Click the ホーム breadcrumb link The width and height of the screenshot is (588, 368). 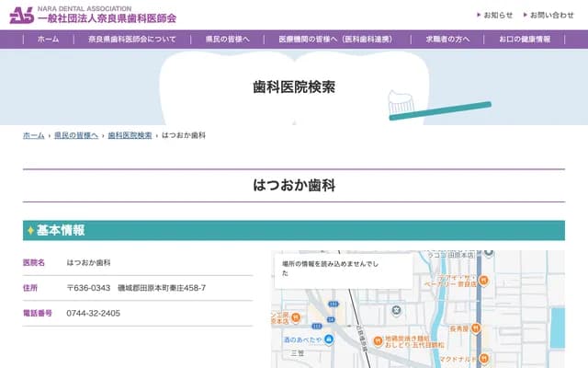[33, 135]
